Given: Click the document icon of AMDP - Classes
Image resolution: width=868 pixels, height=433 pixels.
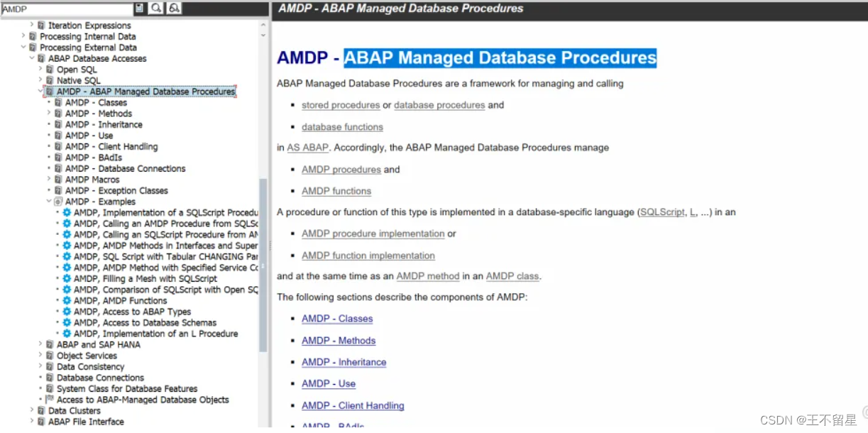Looking at the screenshot, I should coord(58,102).
